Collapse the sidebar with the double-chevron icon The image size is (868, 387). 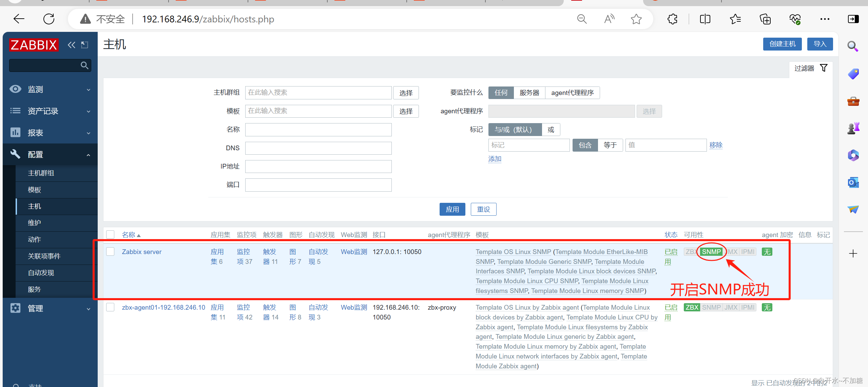tap(71, 44)
